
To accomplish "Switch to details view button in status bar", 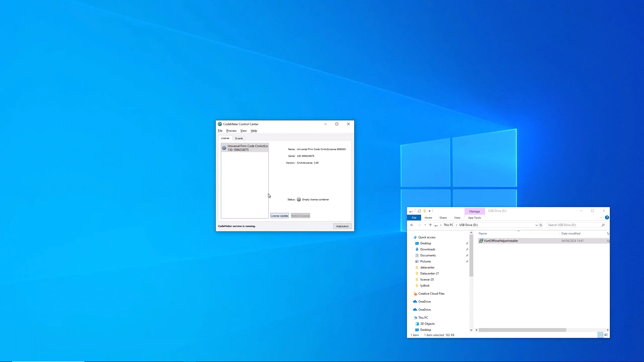I will (600, 335).
